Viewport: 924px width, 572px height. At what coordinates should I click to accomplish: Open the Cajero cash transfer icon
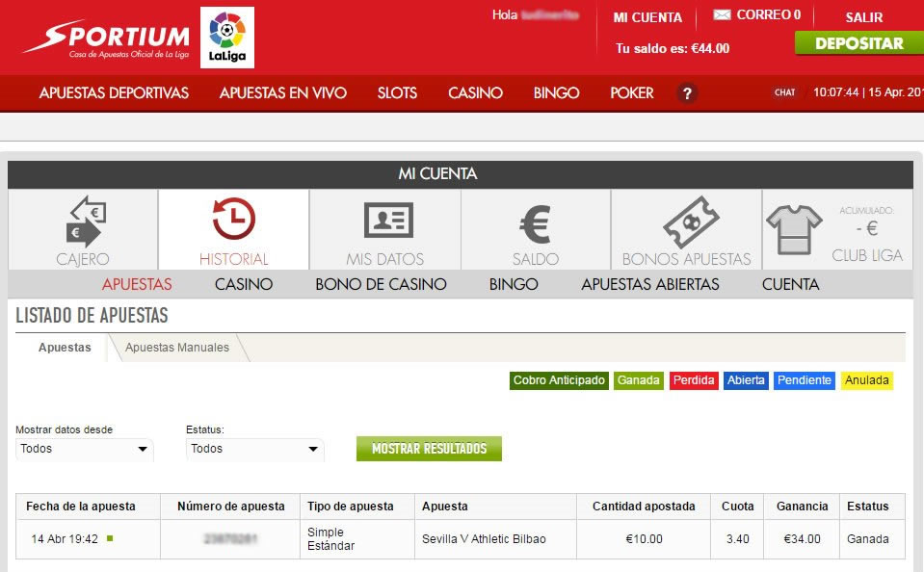coord(86,221)
